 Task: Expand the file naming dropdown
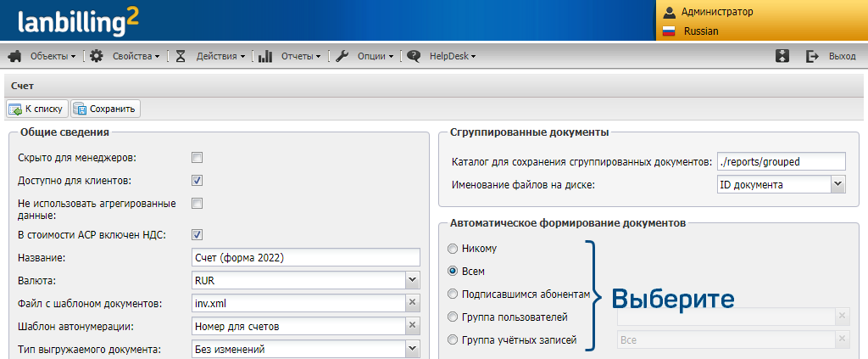coord(837,184)
